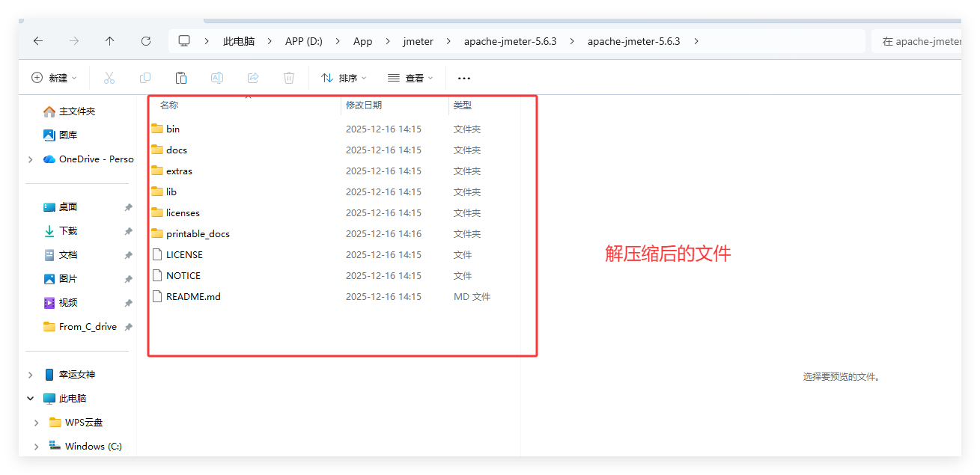
Task: Click the Share toolbar icon
Action: point(253,78)
